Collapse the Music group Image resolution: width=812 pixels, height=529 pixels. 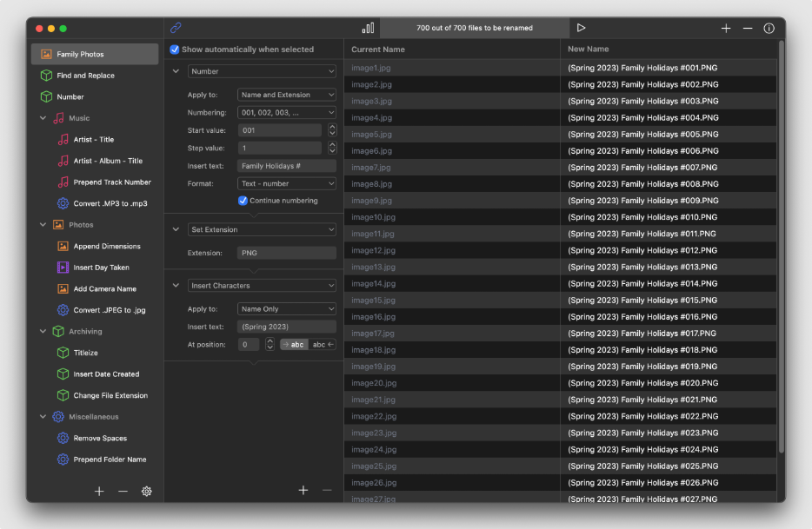click(43, 118)
